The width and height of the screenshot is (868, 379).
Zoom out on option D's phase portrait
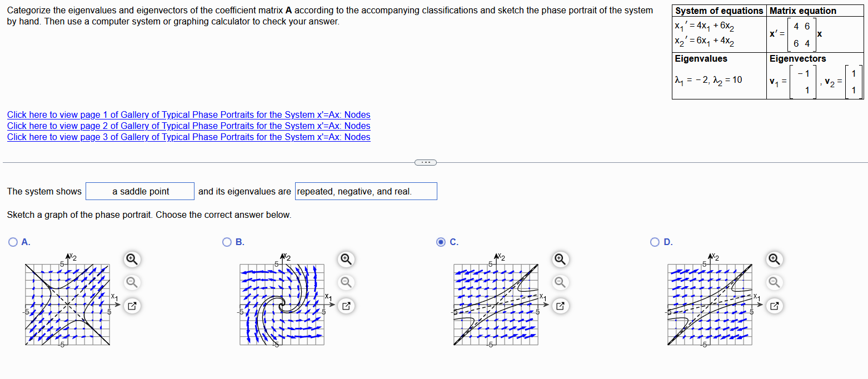point(774,282)
